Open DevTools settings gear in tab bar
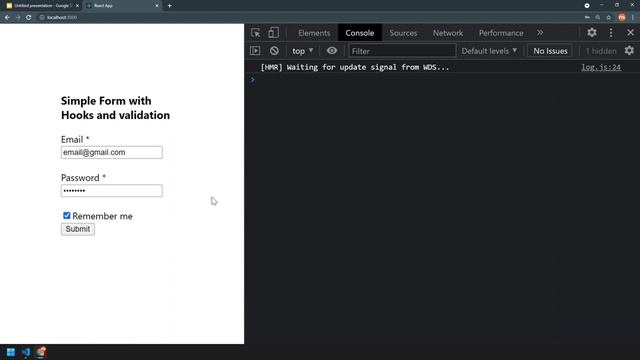Viewport: 640px width, 360px height. point(592,33)
